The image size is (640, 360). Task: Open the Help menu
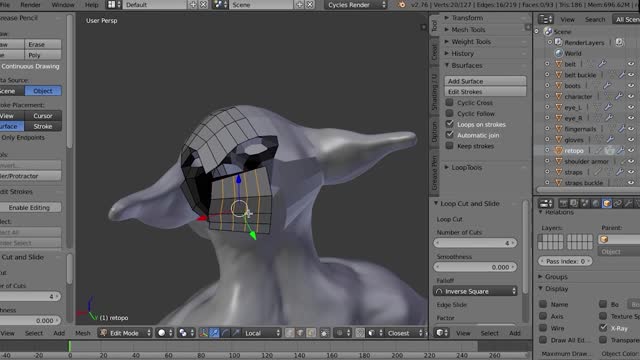pyautogui.click(x=91, y=5)
